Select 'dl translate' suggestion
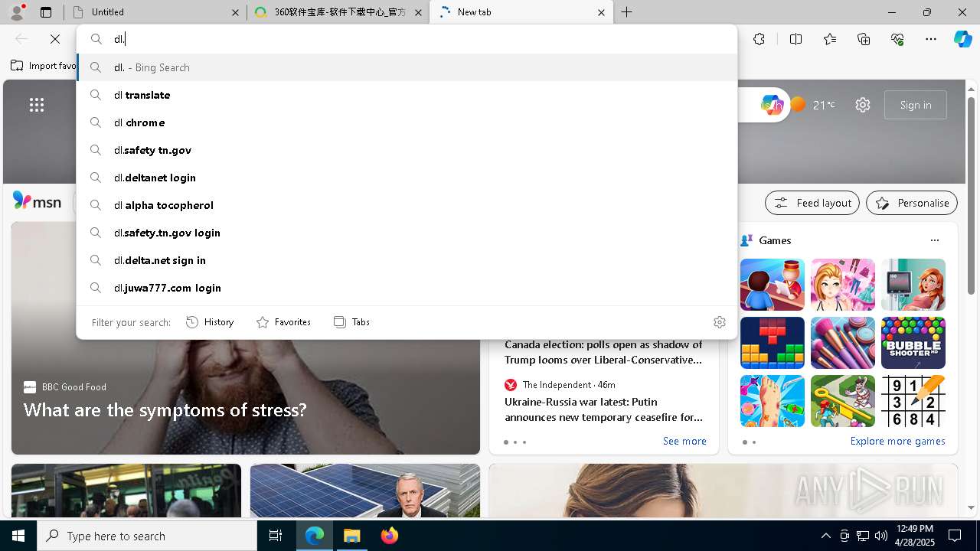The image size is (980, 551). click(407, 95)
